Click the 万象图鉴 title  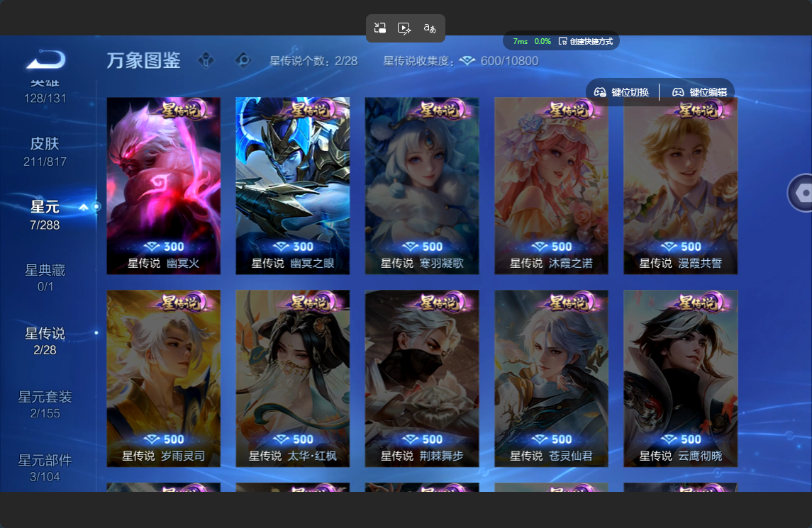click(143, 60)
